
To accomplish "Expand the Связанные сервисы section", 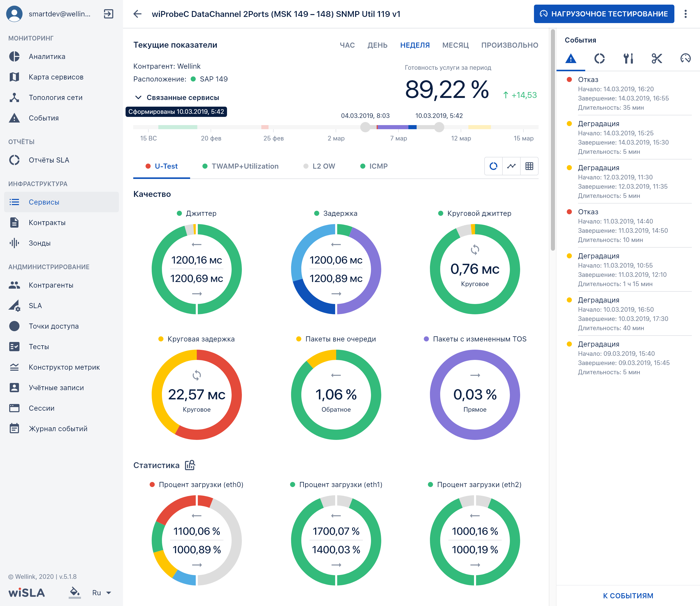I will click(177, 97).
